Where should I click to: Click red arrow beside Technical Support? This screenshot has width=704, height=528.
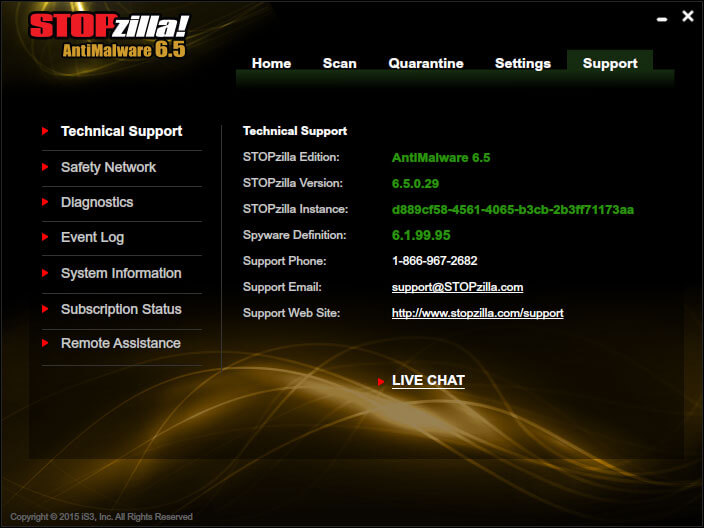pos(45,131)
